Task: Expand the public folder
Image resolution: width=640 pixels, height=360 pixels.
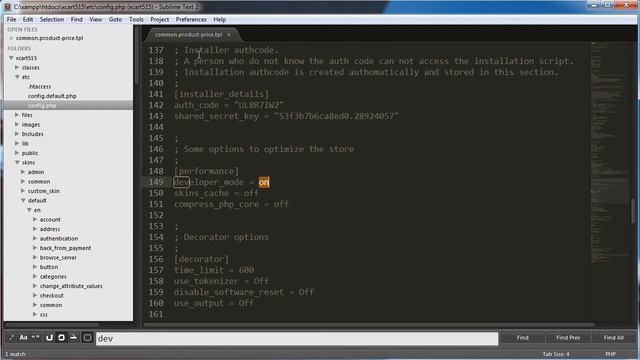Action: 17,153
